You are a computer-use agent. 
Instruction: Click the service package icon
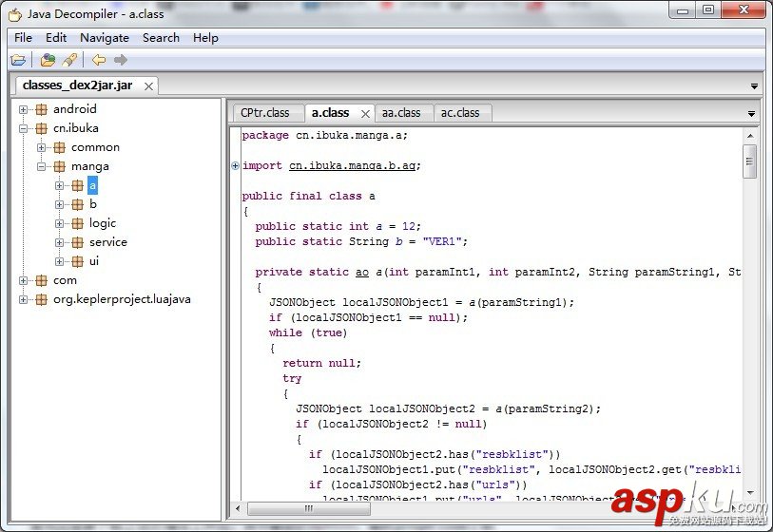click(77, 242)
